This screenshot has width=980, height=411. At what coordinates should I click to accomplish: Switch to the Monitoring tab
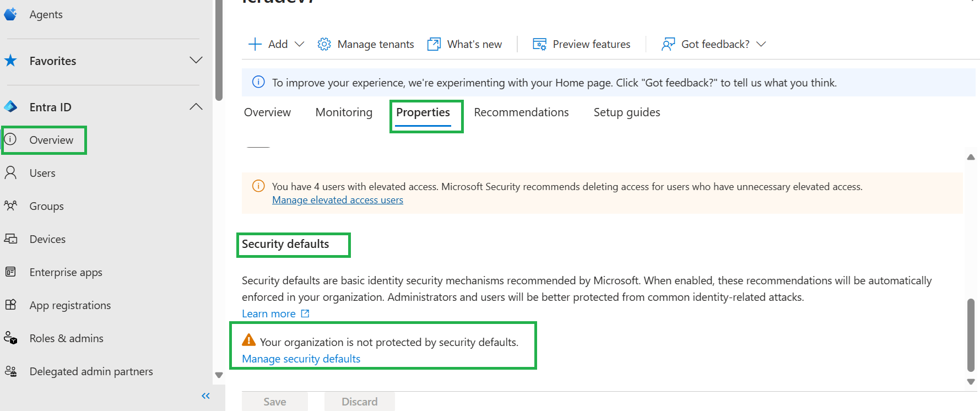coord(344,112)
